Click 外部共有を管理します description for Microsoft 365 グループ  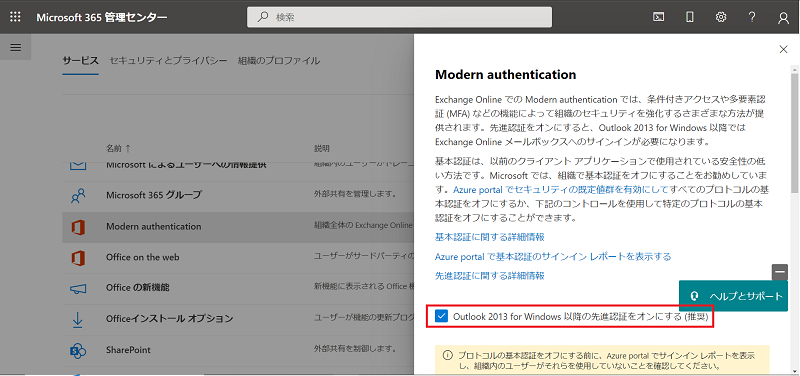point(355,195)
